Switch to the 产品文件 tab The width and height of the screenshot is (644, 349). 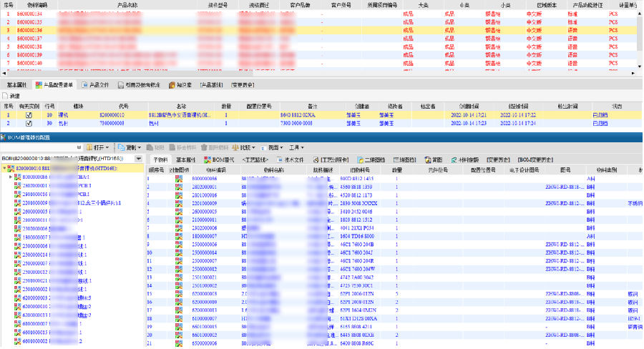tap(94, 84)
